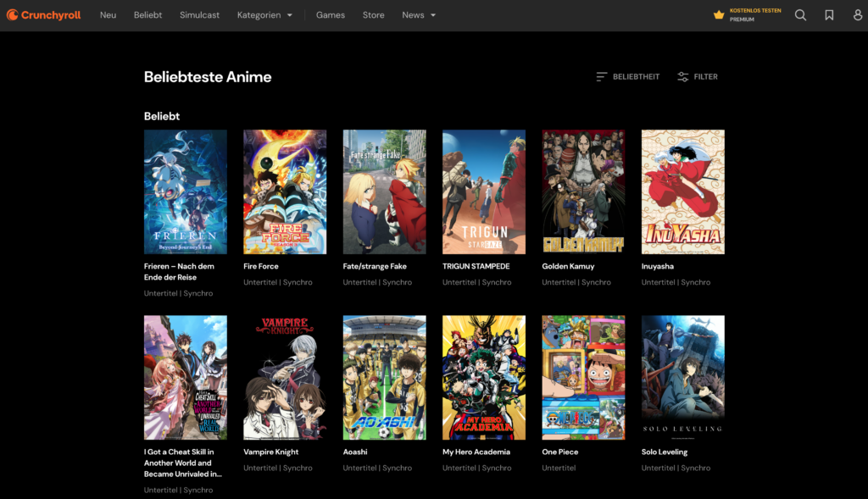The height and width of the screenshot is (499, 868).
Task: Go to the Beliebt menu item
Action: [147, 15]
